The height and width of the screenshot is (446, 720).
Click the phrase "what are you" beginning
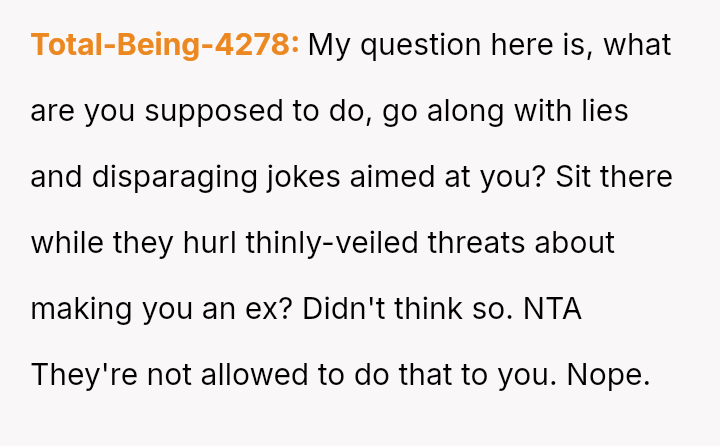click(638, 46)
